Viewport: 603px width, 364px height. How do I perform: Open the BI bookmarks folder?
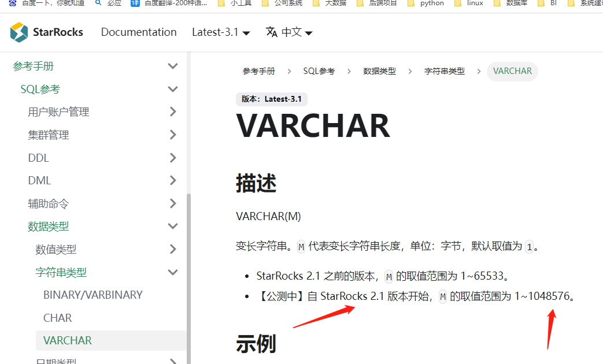(547, 3)
